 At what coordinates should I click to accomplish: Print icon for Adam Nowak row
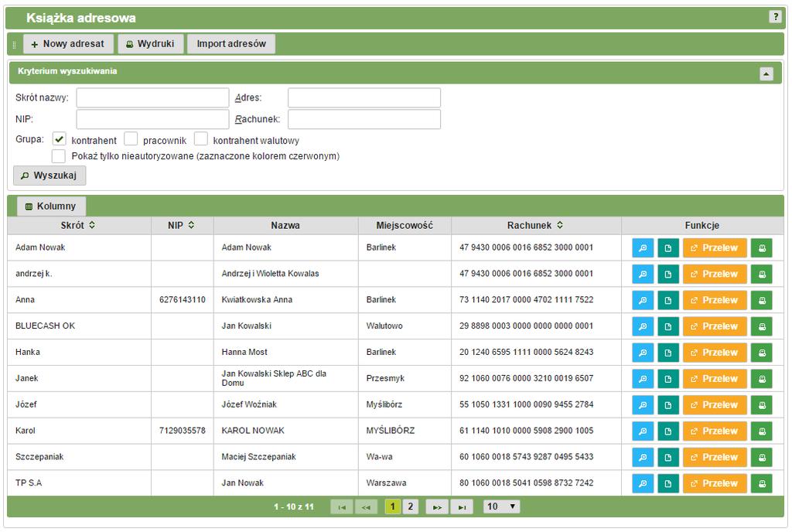tap(762, 248)
